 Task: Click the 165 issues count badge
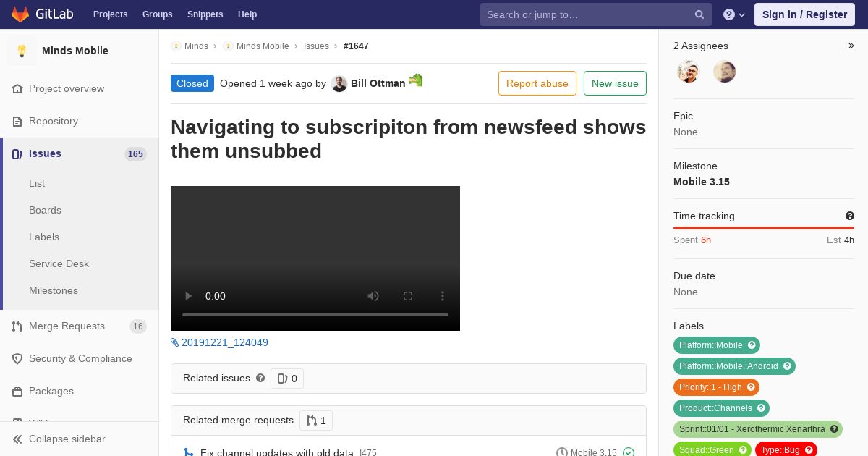pyautogui.click(x=135, y=153)
